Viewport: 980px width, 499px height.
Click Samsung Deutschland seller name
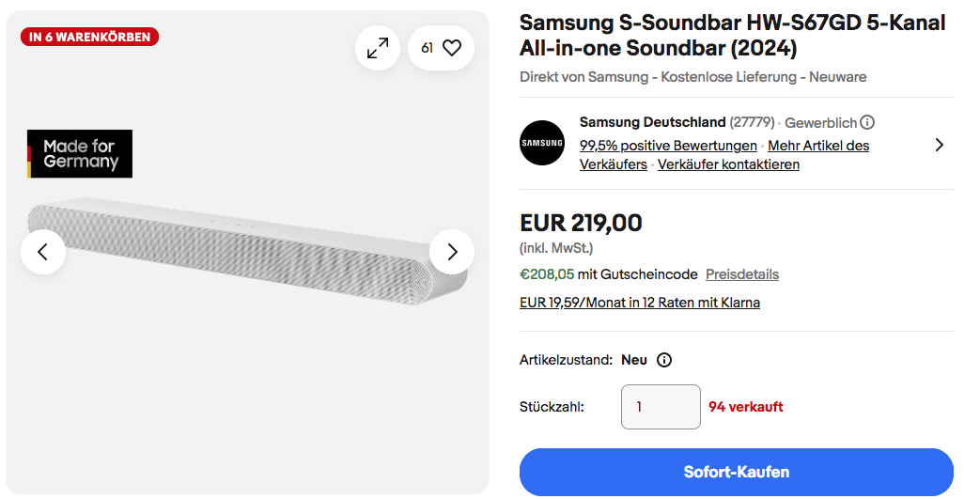point(652,122)
